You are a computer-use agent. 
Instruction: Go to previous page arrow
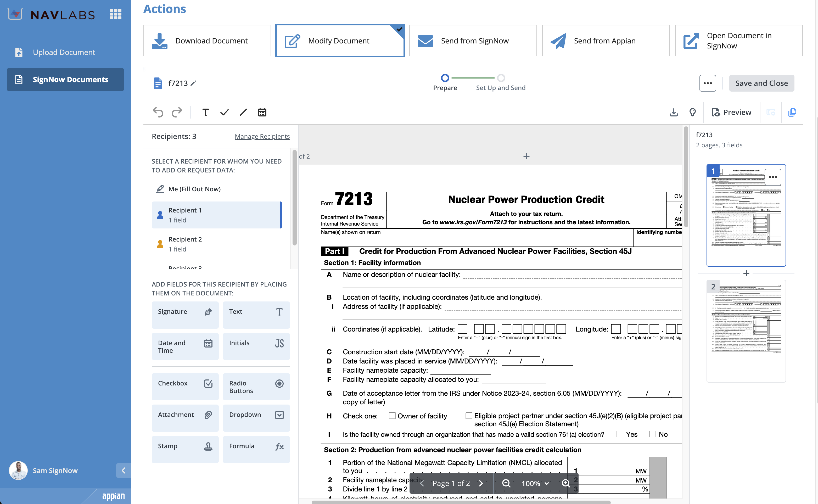tap(422, 483)
